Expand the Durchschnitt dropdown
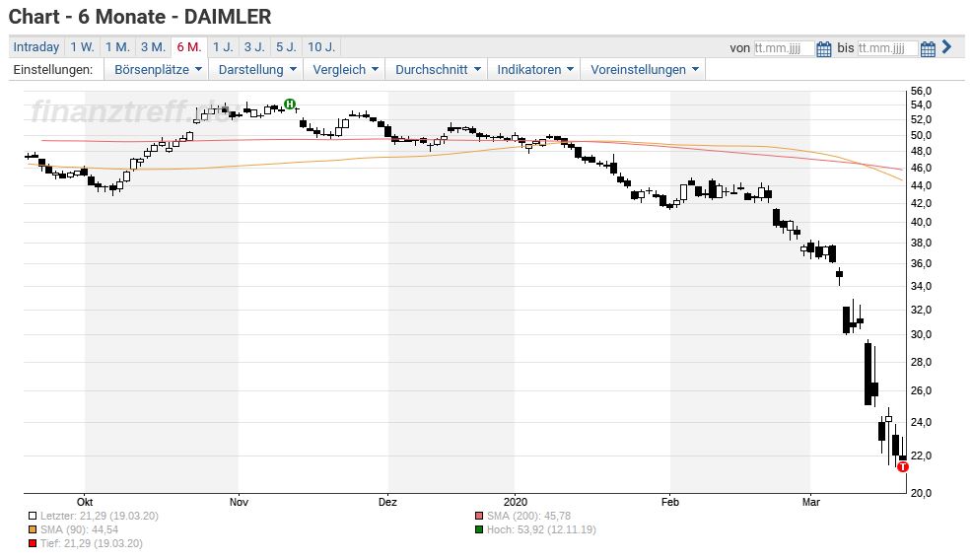This screenshot has width=972, height=560. click(437, 69)
